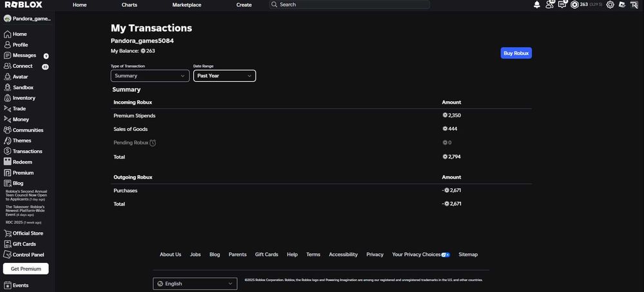This screenshot has width=644, height=292.
Task: Click the Pending Robux row label
Action: point(131,142)
